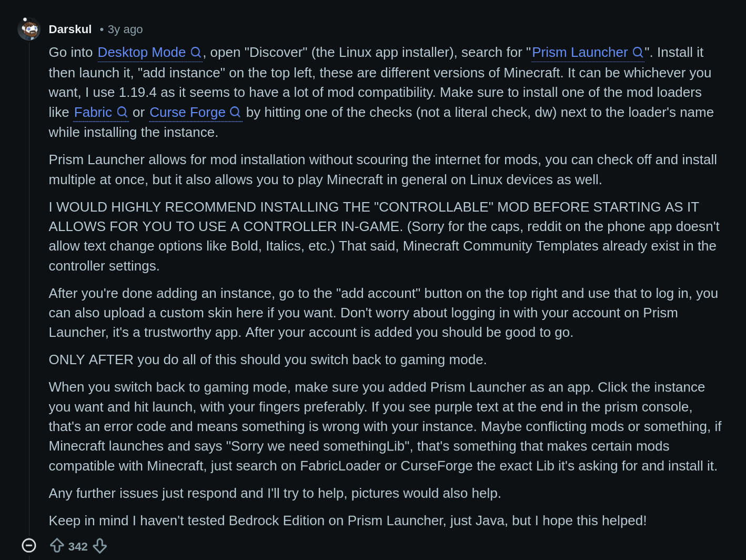Follow the Fabric hyperlink
746x560 pixels.
pos(94,112)
